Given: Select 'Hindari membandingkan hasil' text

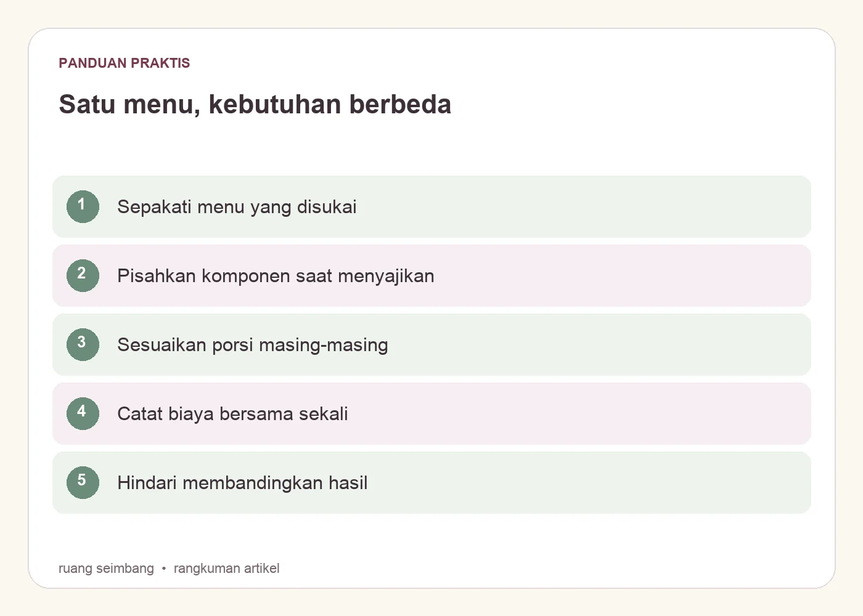Looking at the screenshot, I should (x=242, y=483).
